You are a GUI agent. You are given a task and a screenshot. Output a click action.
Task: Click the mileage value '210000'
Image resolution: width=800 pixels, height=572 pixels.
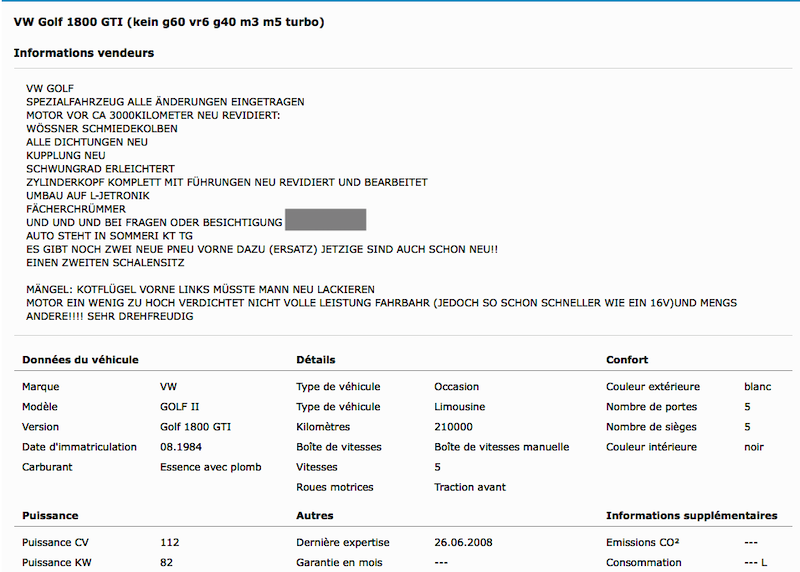454,427
